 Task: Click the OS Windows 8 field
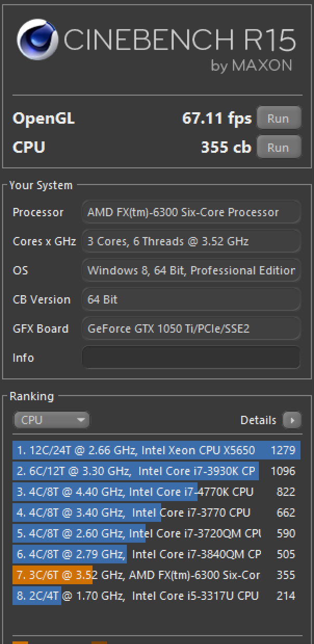(191, 270)
